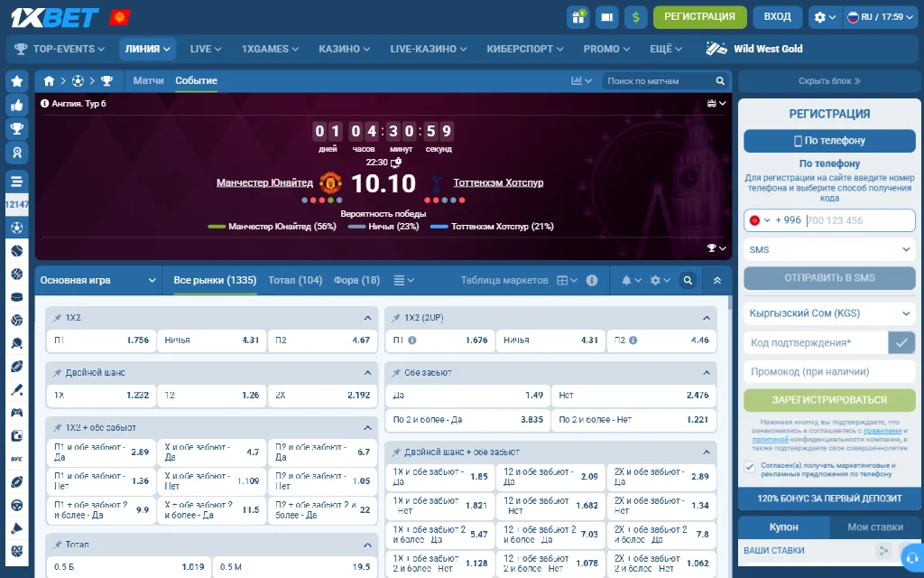This screenshot has height=578, width=924.
Task: Select basketball in the sports sidebar
Action: tap(17, 274)
